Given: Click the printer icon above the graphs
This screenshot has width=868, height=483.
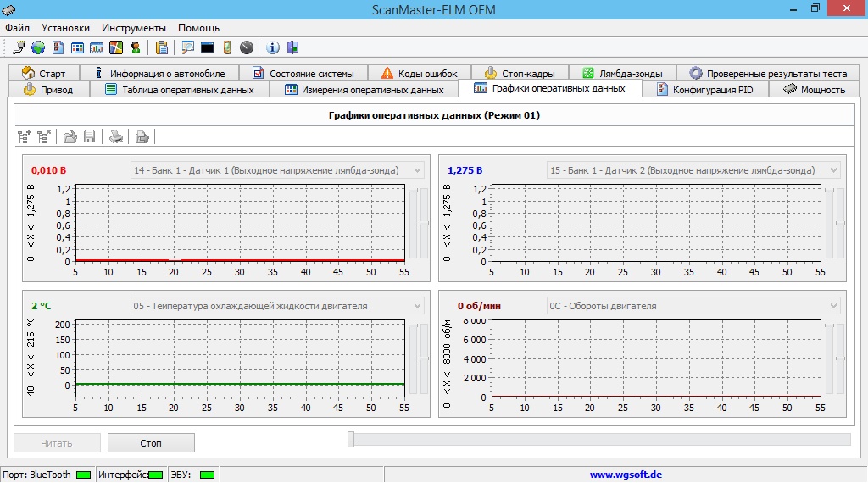Looking at the screenshot, I should pos(116,136).
